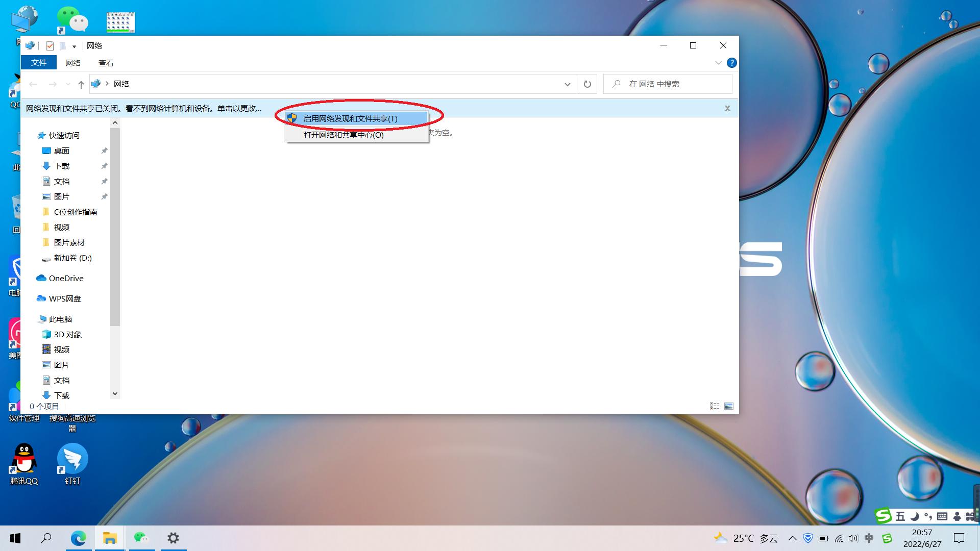Click the up-one-level arrow
980x551 pixels.
[x=81, y=84]
